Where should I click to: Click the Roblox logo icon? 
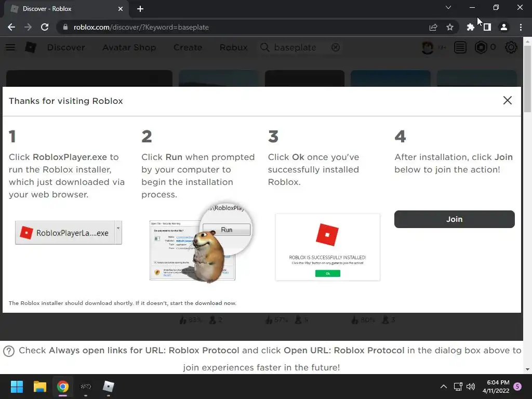pyautogui.click(x=31, y=47)
